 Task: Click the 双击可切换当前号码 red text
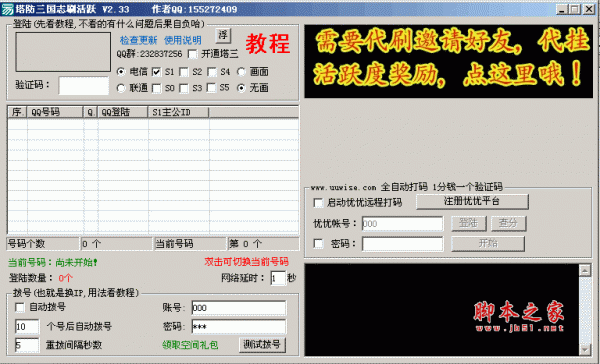(x=246, y=262)
